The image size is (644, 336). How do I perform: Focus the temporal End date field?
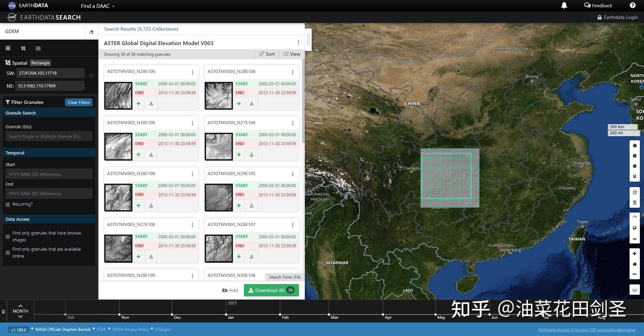click(49, 194)
